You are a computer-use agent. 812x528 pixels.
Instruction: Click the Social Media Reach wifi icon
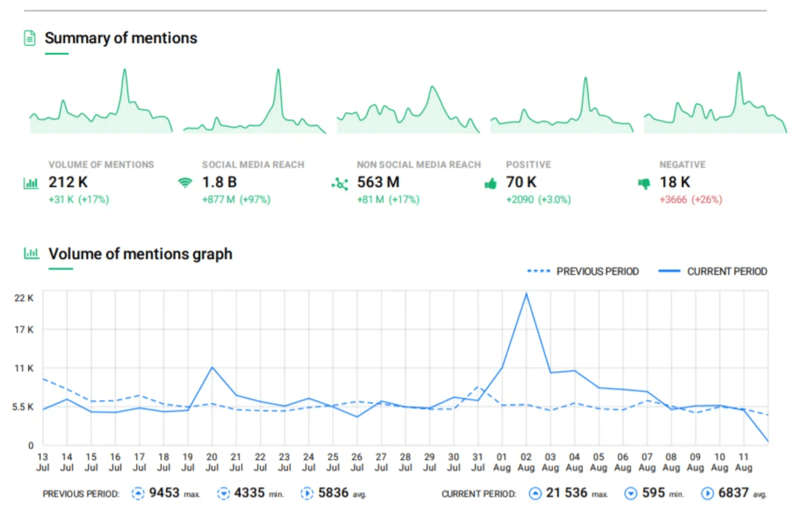point(185,183)
